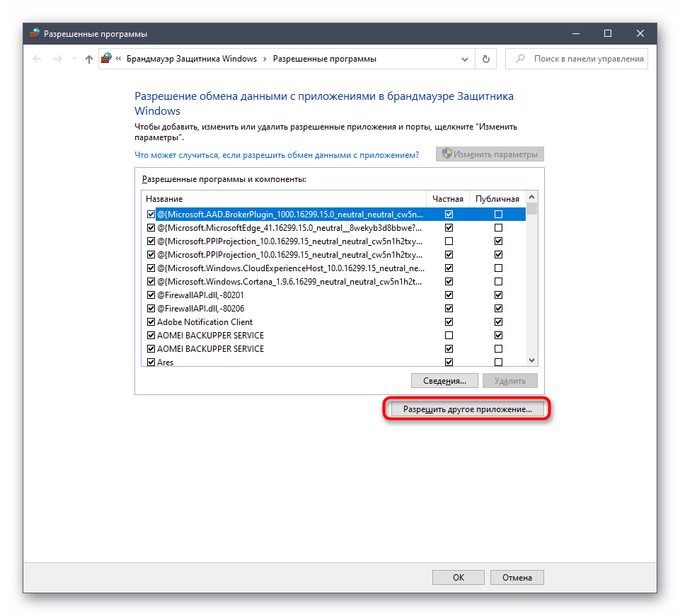Click the window title firewall icon

pos(35,33)
